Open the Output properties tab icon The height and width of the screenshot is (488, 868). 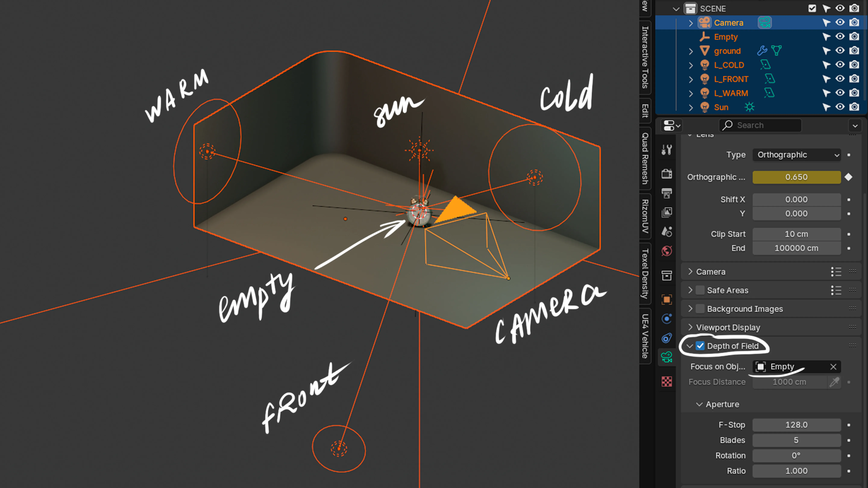pos(667,193)
